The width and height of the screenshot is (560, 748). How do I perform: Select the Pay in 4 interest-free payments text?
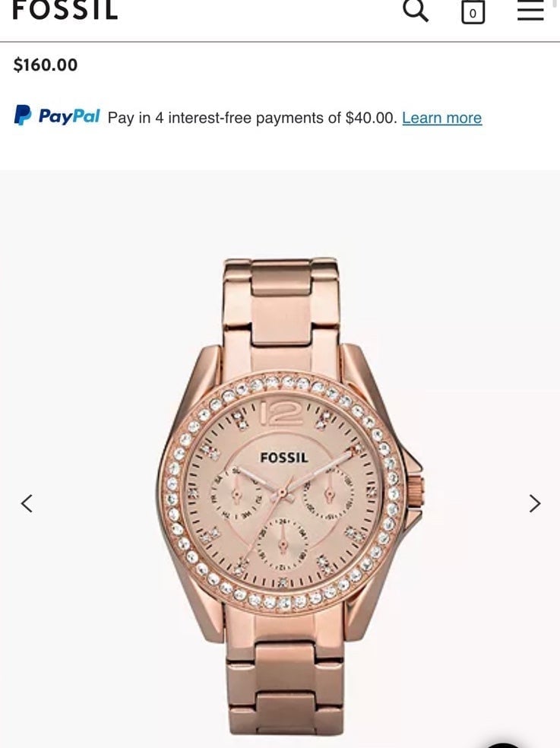pyautogui.click(x=252, y=118)
